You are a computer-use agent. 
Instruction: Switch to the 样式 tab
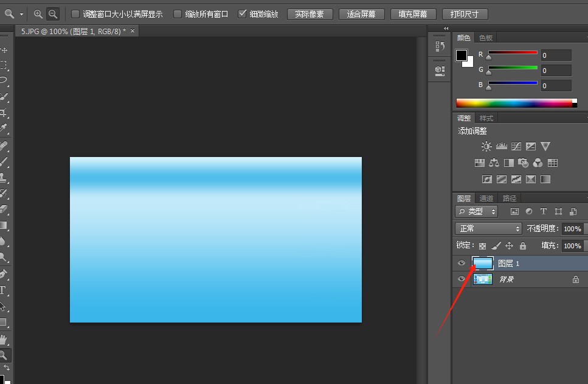coord(486,118)
